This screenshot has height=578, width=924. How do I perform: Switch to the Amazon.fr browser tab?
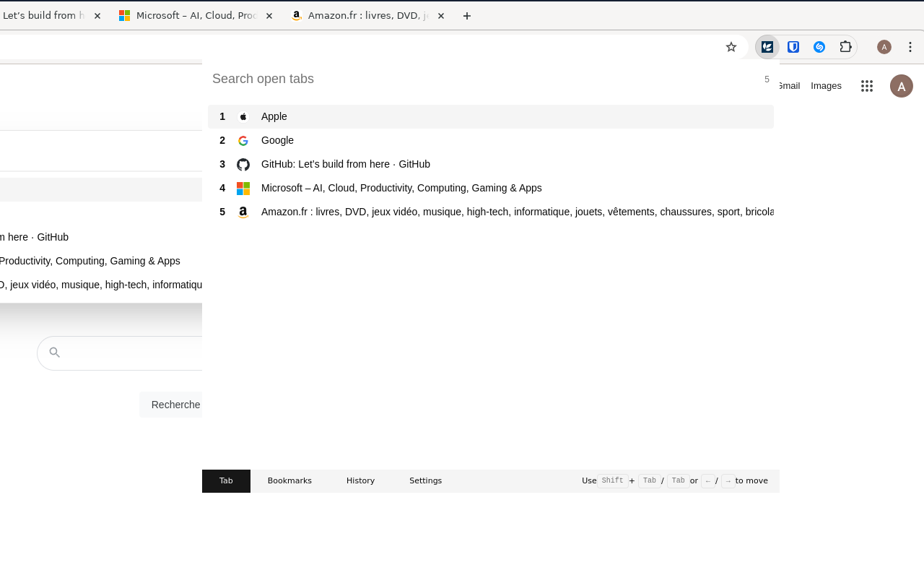click(x=368, y=16)
